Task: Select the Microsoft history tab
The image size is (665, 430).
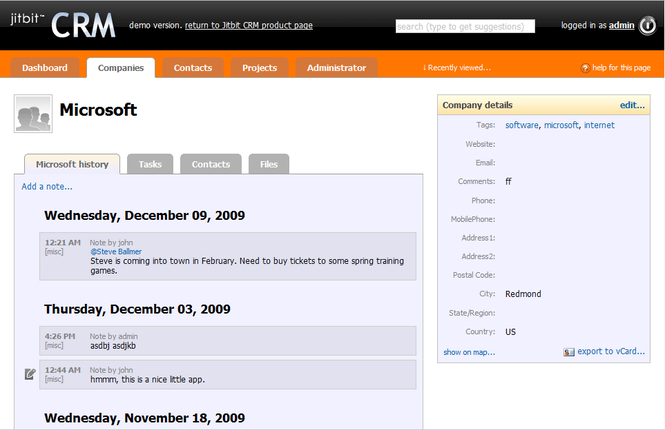Action: click(72, 164)
